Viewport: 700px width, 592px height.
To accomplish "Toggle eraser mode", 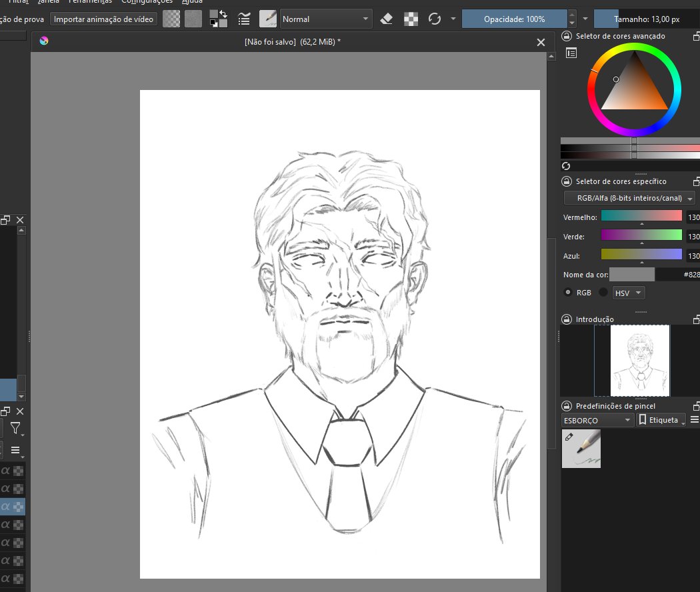I will 387,19.
